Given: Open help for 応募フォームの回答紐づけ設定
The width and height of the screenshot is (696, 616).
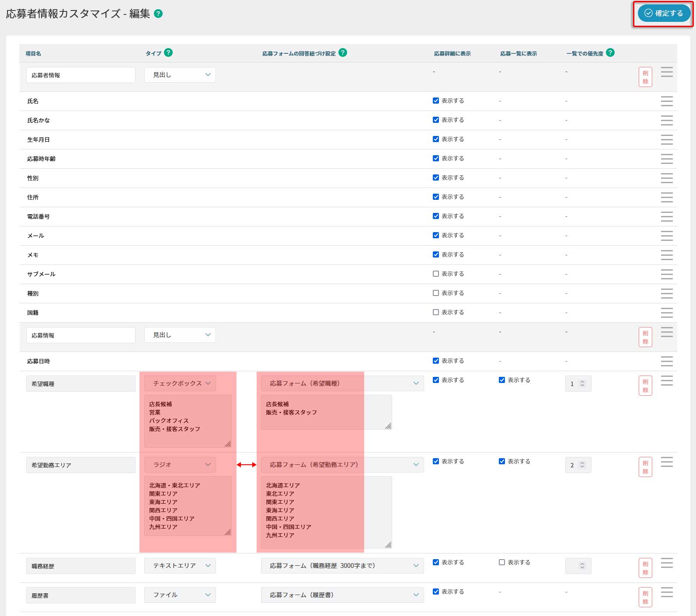Looking at the screenshot, I should [x=343, y=52].
